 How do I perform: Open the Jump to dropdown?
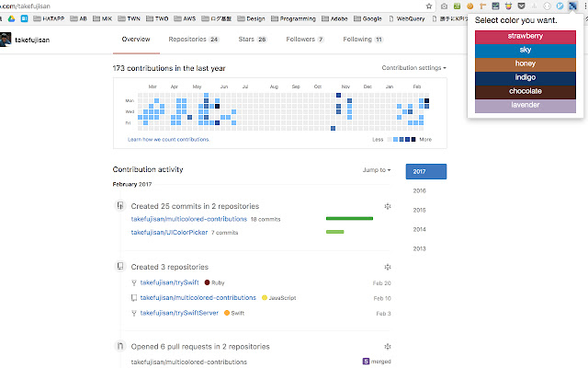tap(377, 169)
